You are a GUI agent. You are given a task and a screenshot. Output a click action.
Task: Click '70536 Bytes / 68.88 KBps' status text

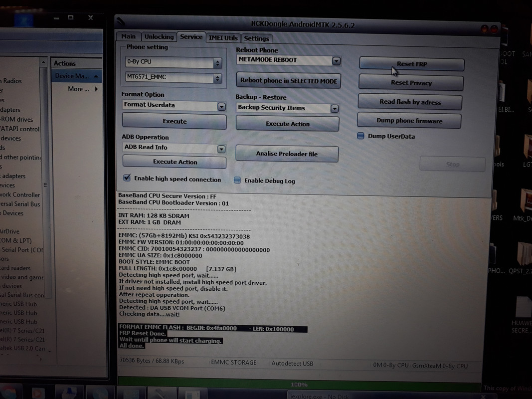(x=152, y=361)
